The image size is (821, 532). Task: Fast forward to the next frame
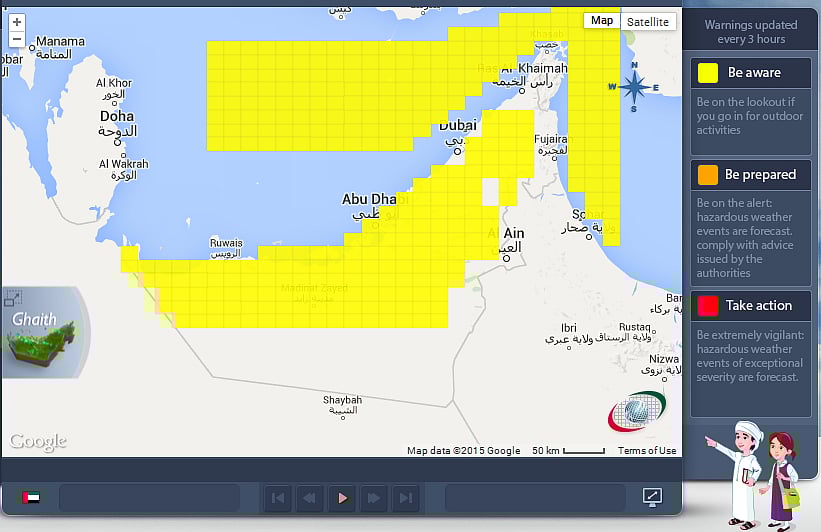tap(374, 497)
